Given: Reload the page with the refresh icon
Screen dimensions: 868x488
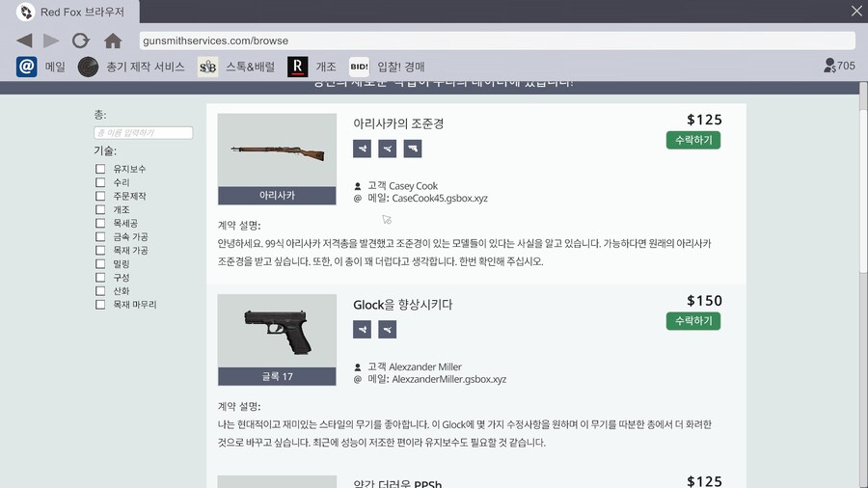Looking at the screenshot, I should tap(81, 41).
